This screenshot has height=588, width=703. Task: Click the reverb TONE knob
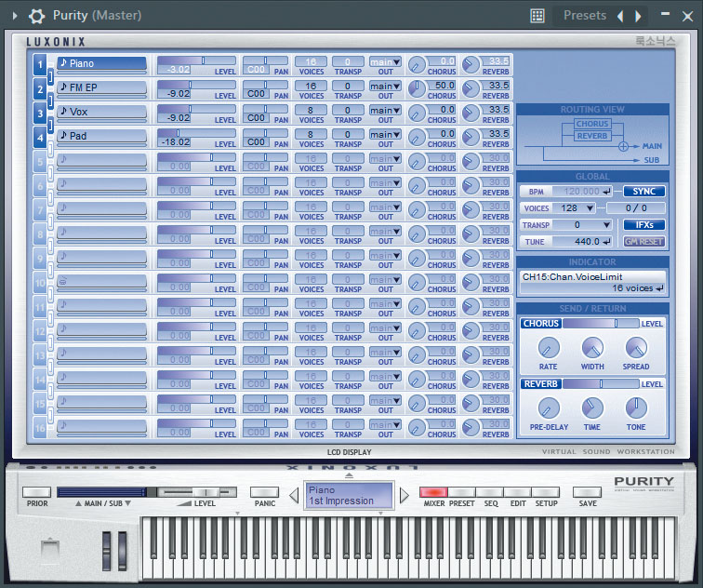pyautogui.click(x=636, y=408)
